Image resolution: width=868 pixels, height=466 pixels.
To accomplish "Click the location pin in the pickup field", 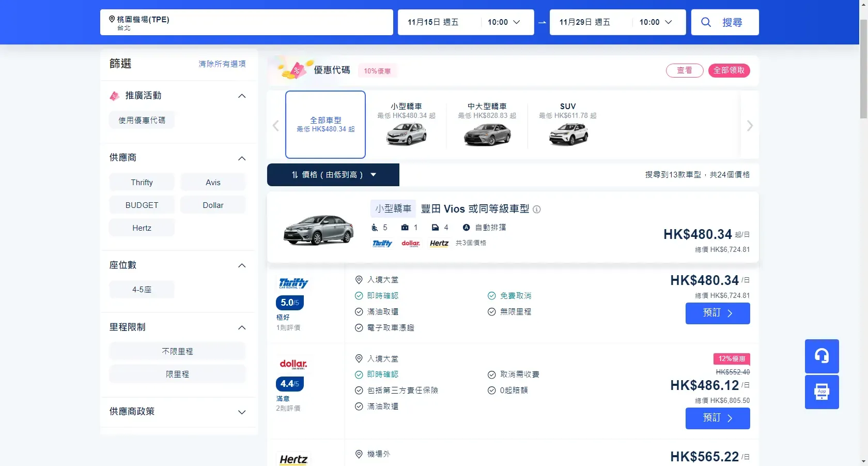I will (112, 19).
